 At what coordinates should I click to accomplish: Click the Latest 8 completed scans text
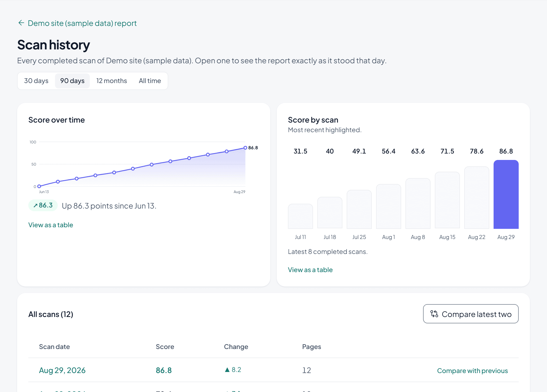pyautogui.click(x=328, y=252)
